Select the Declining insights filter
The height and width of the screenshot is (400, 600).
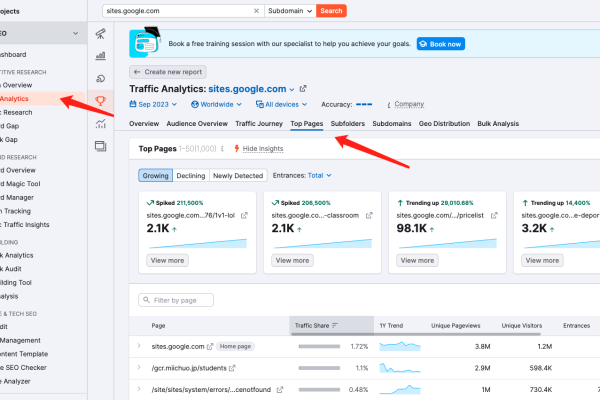pyautogui.click(x=191, y=175)
